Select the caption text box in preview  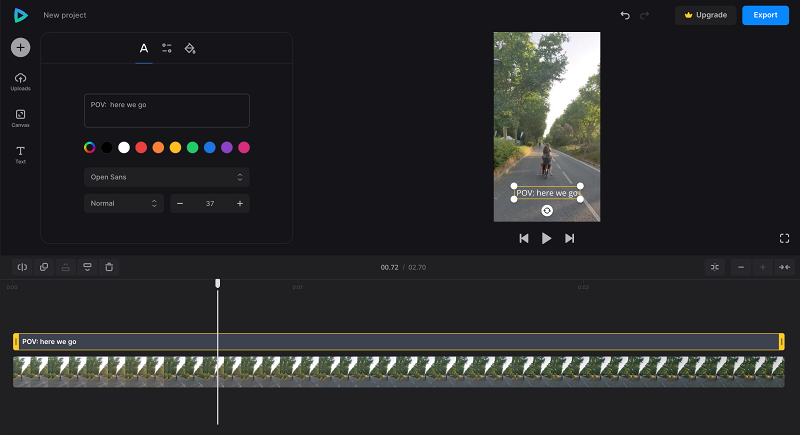tap(547, 193)
